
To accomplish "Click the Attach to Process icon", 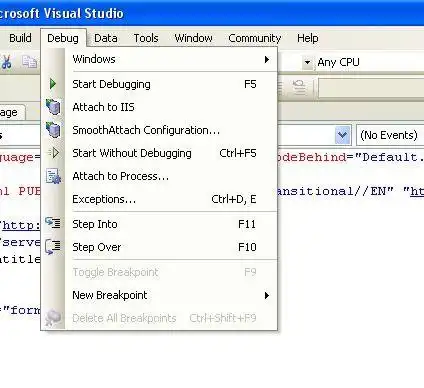I will click(53, 176).
